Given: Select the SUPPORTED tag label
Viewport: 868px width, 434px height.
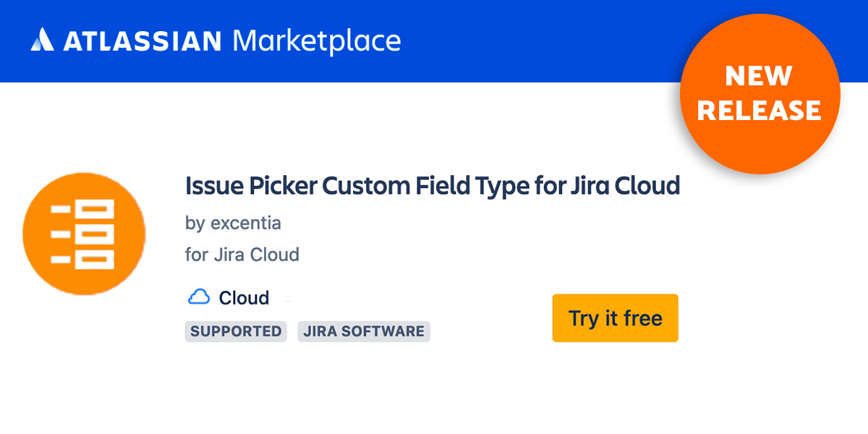Looking at the screenshot, I should coord(236,331).
